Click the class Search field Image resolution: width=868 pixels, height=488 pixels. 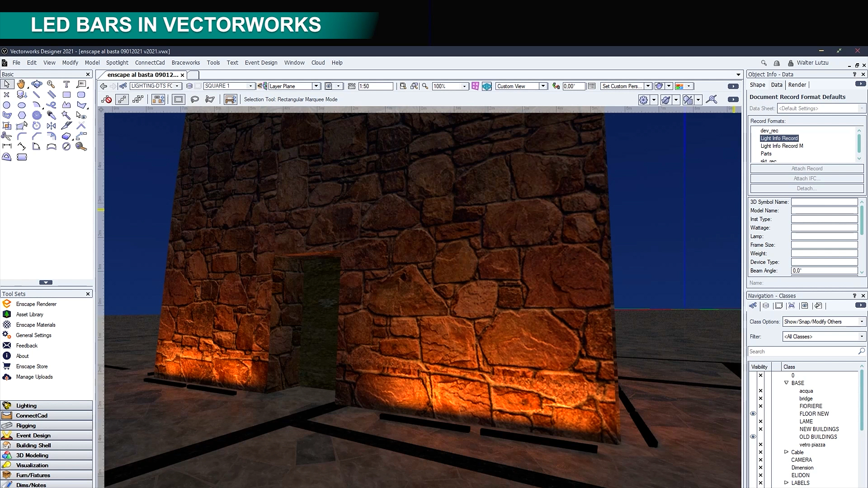(x=807, y=352)
